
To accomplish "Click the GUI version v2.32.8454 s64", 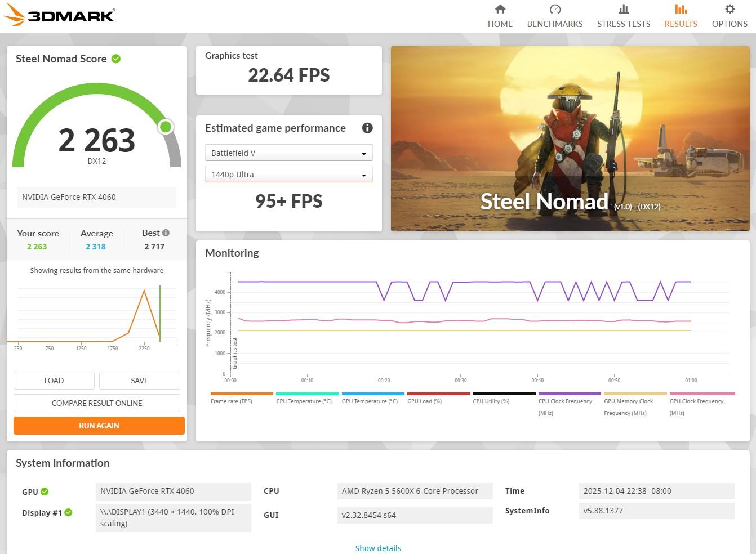I will click(415, 515).
